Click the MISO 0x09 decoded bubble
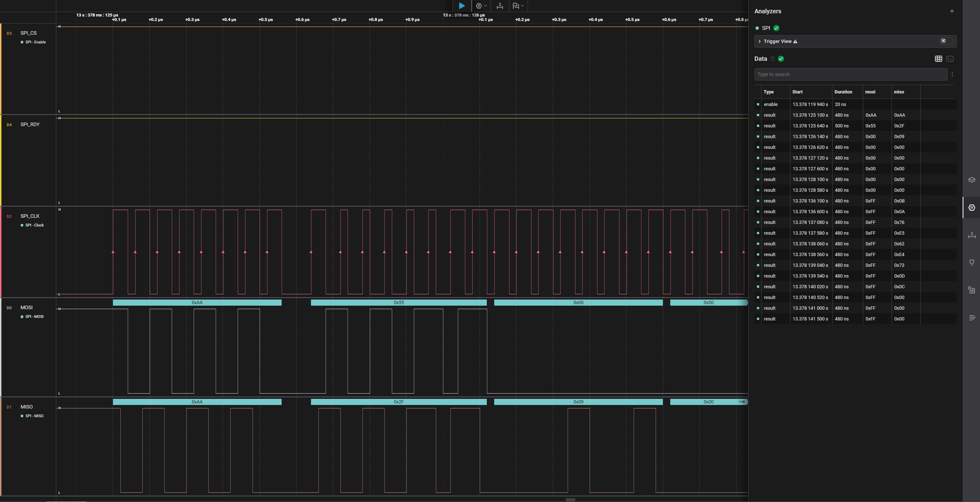 click(578, 402)
